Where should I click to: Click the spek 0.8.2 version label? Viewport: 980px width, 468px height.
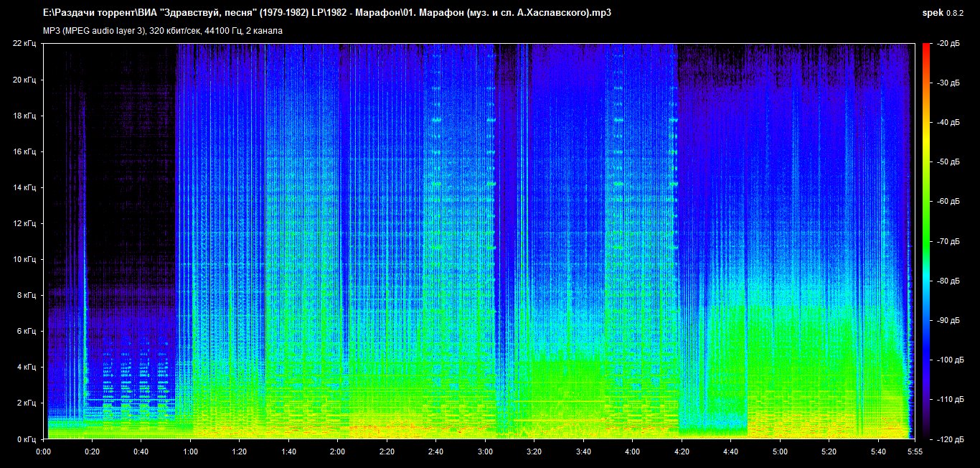[945, 13]
